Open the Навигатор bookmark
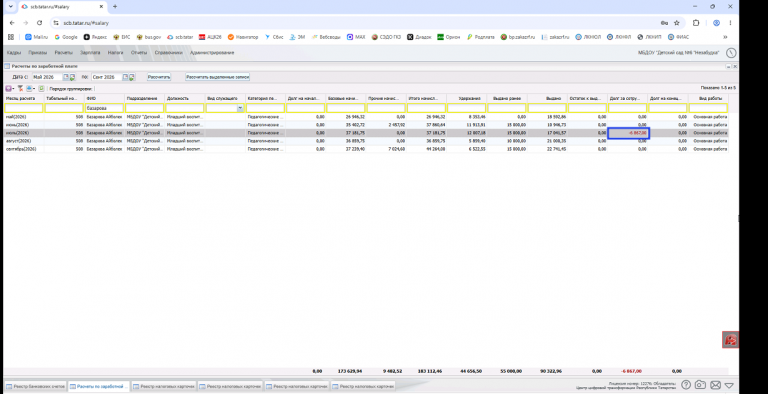Image resolution: width=768 pixels, height=394 pixels. (242, 37)
